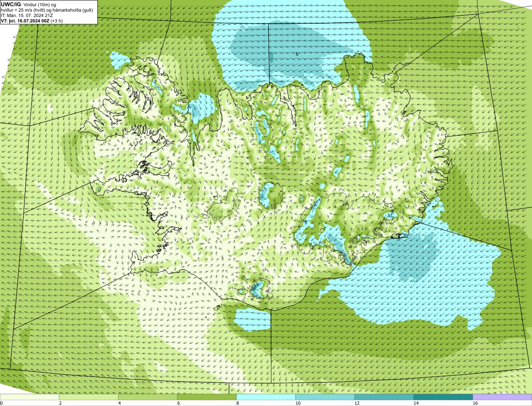Select the 8–10 m/s light cyan scale segment
532x406 pixels.
click(x=266, y=397)
